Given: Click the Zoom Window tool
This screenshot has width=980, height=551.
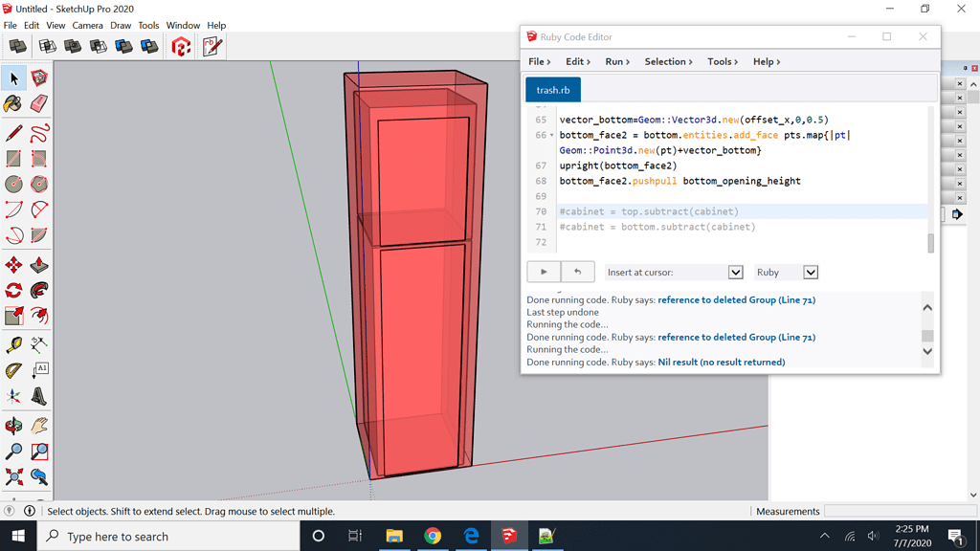Looking at the screenshot, I should (38, 451).
